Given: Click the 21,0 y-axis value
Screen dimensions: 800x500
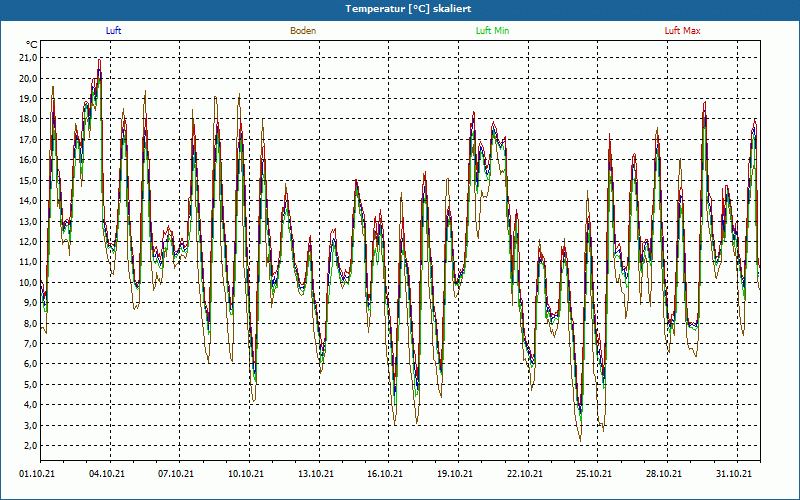Looking at the screenshot, I should pos(29,58).
